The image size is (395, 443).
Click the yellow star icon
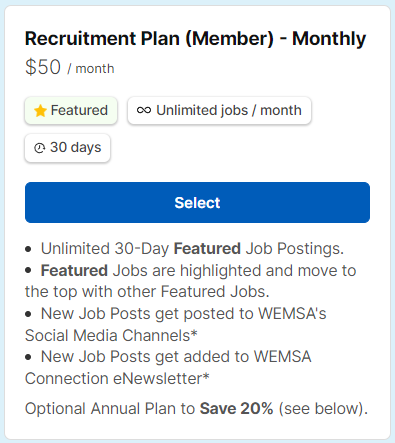click(40, 111)
